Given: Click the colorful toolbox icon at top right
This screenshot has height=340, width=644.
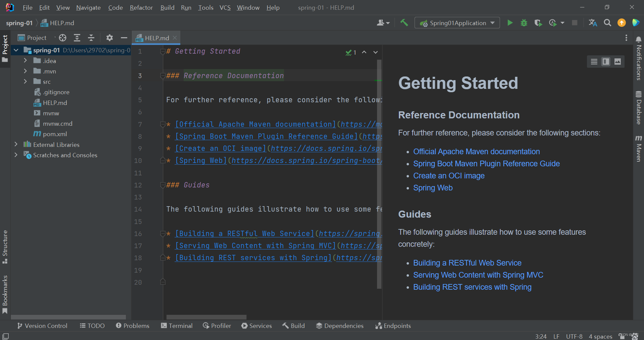Looking at the screenshot, I should (636, 23).
